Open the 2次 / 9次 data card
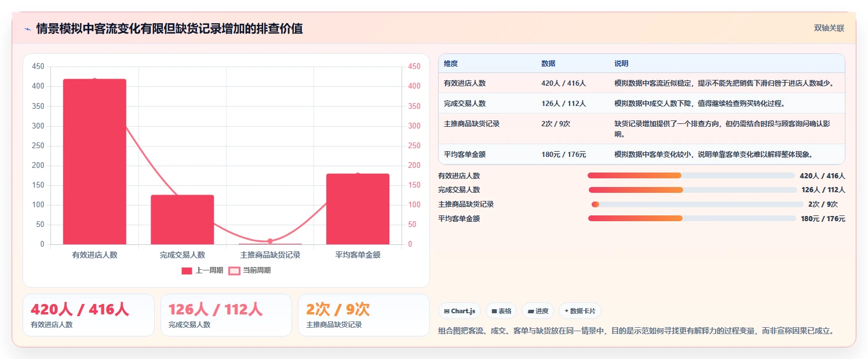 click(x=364, y=315)
